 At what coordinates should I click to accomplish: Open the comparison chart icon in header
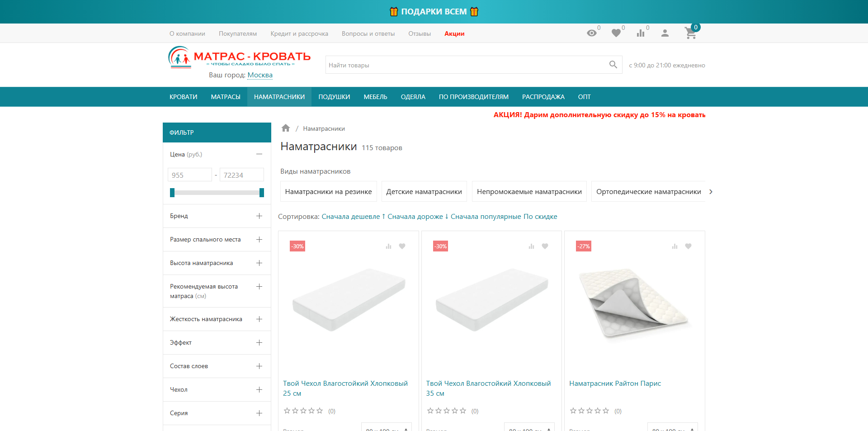pos(641,33)
